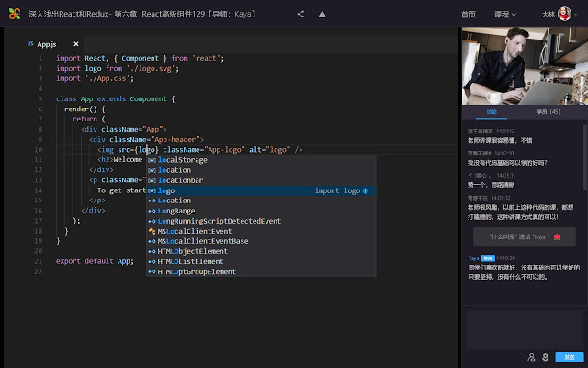The image size is (588, 368).
Task: Click variable icon beside localStorage suggestion
Action: pos(152,160)
